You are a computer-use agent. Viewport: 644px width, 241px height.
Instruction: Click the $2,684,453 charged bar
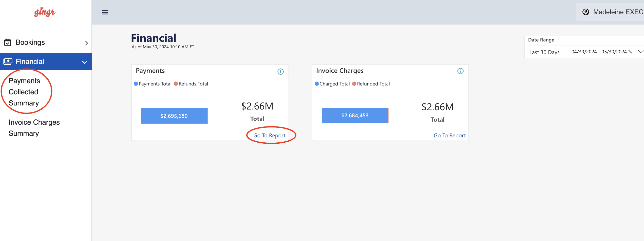coord(355,116)
